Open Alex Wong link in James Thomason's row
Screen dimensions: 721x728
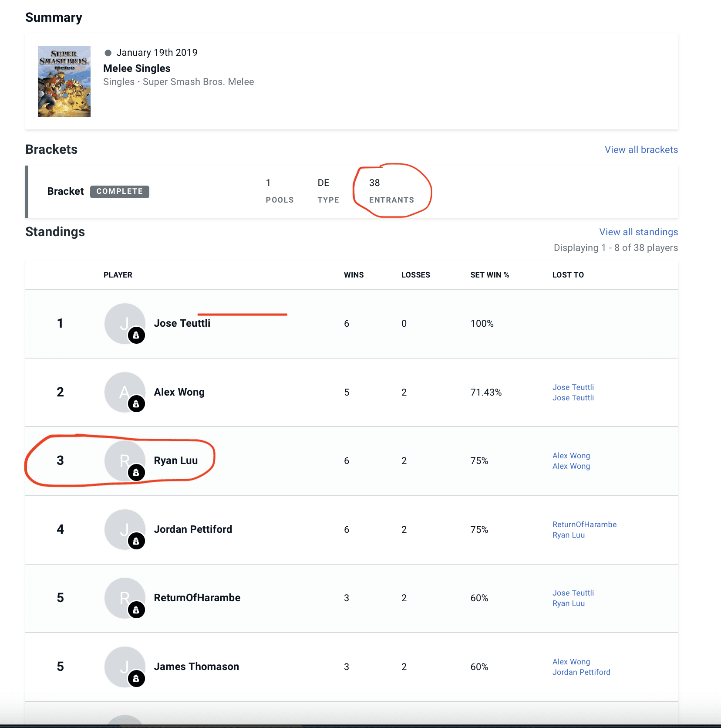point(571,662)
